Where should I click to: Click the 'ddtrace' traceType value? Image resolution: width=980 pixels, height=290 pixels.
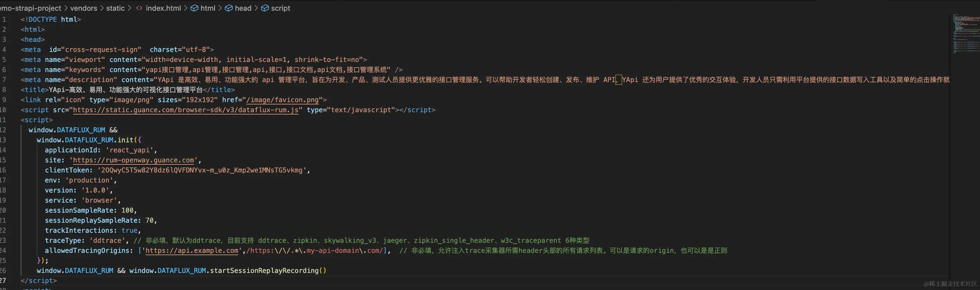pyautogui.click(x=107, y=240)
